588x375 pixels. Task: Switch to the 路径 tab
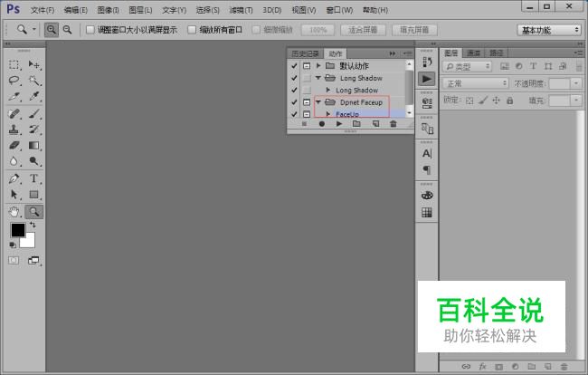coord(496,53)
